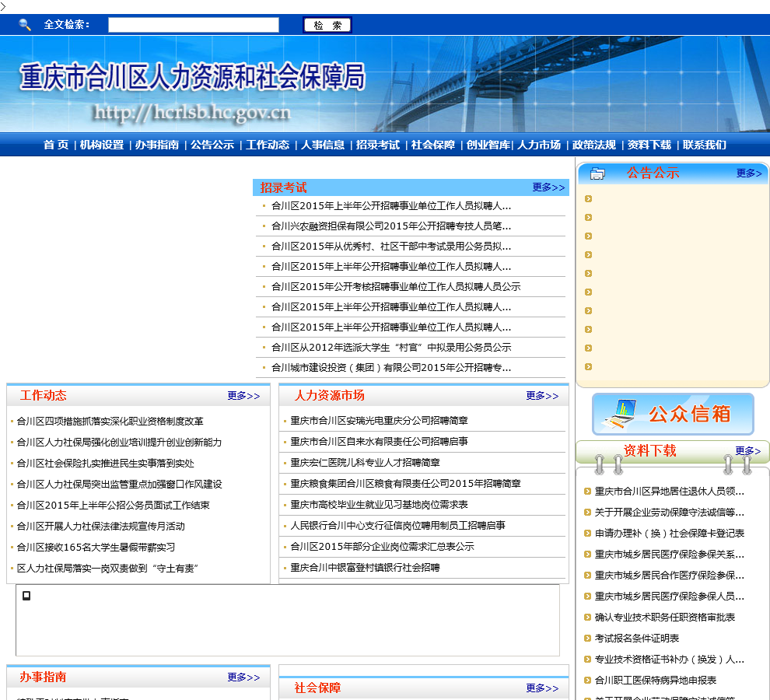Click arrow bullet icon beside 考试报名条件证明表
Image resolution: width=770 pixels, height=700 pixels.
pos(587,638)
